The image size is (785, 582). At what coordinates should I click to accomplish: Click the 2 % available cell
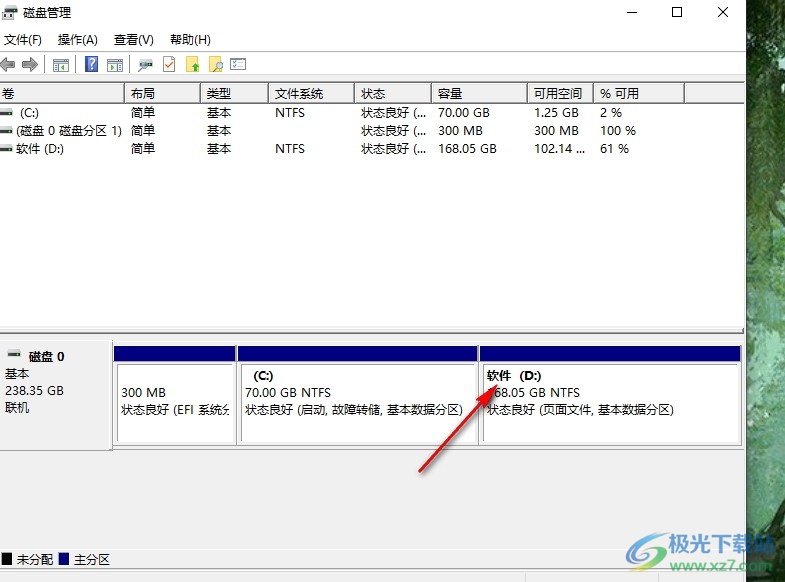[611, 113]
